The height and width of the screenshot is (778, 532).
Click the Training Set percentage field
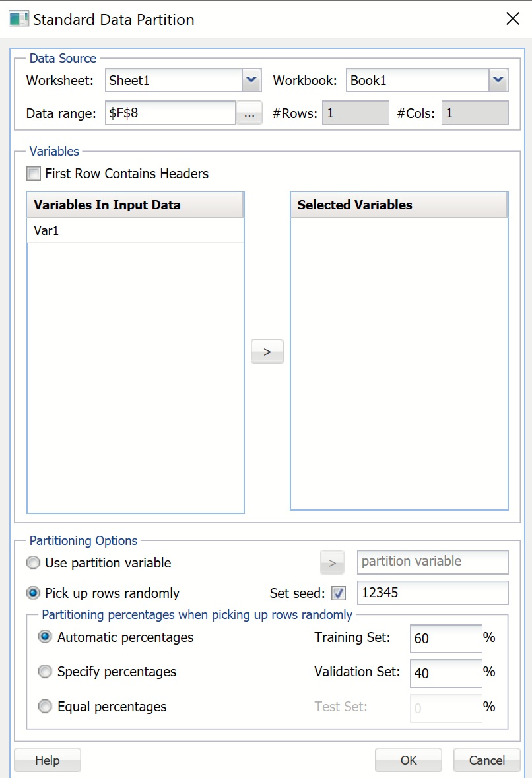[x=446, y=639]
